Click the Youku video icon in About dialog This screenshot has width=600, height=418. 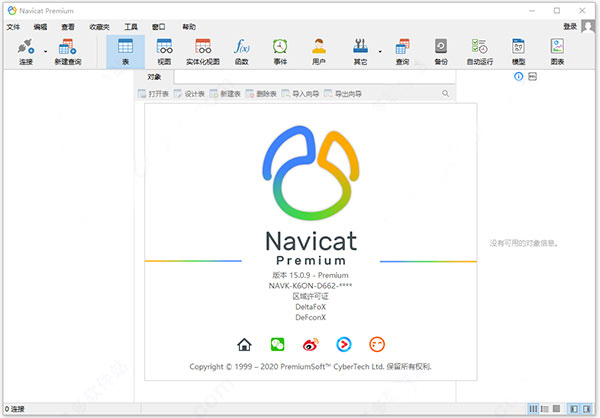pos(344,345)
